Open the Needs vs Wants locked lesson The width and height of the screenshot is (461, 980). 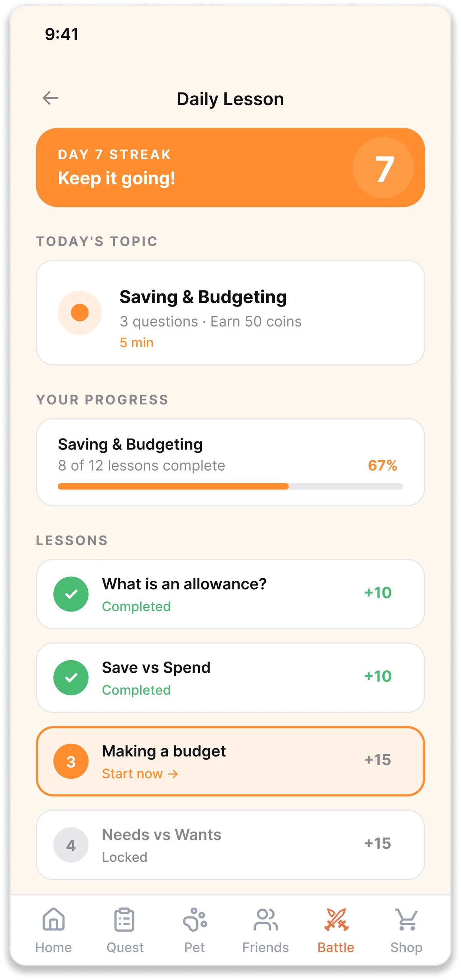click(230, 844)
